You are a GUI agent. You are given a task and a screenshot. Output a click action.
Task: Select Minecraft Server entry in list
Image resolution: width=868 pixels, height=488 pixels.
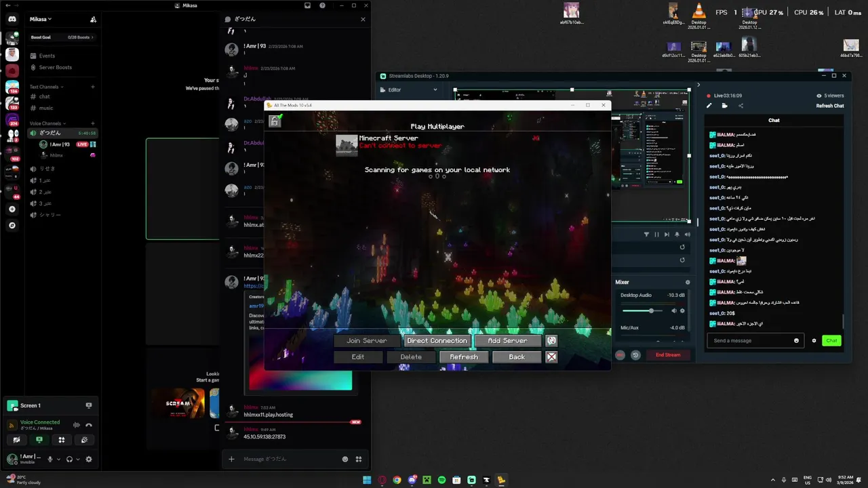point(437,145)
